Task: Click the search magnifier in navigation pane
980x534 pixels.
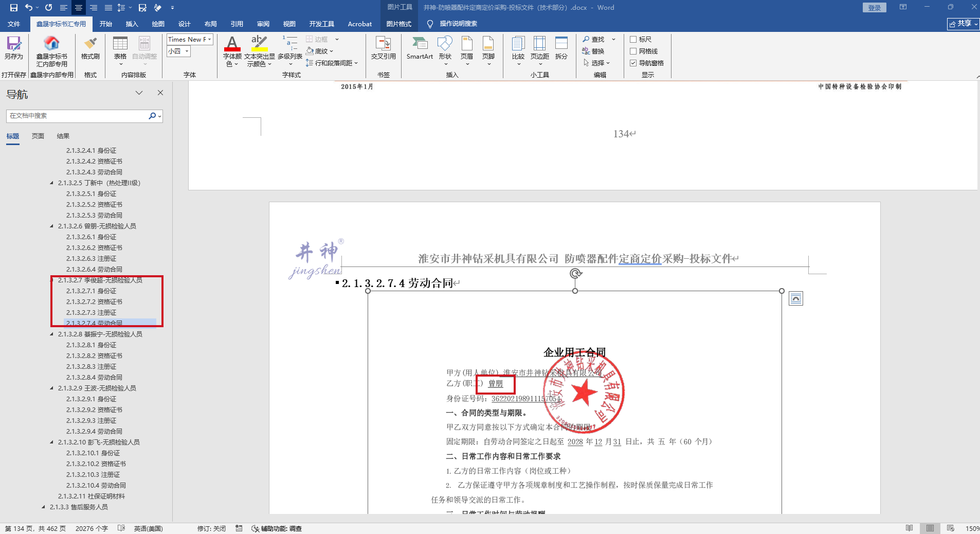Action: pos(152,116)
